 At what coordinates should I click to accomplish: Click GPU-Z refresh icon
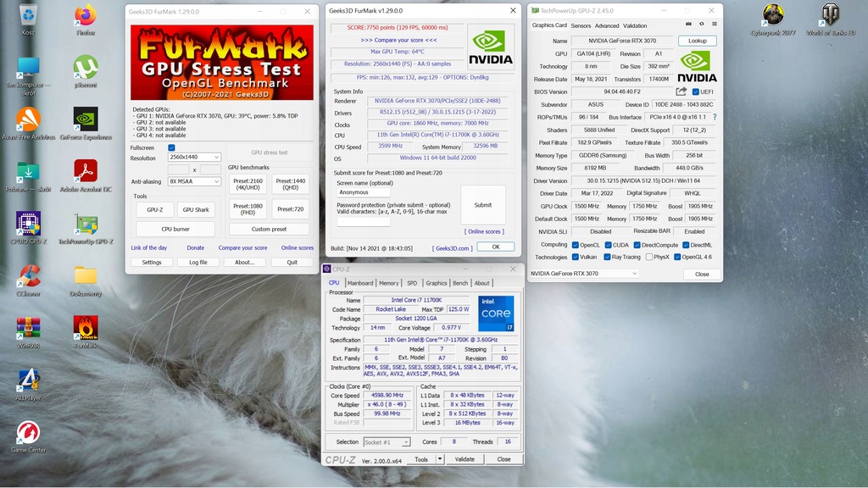[x=701, y=25]
